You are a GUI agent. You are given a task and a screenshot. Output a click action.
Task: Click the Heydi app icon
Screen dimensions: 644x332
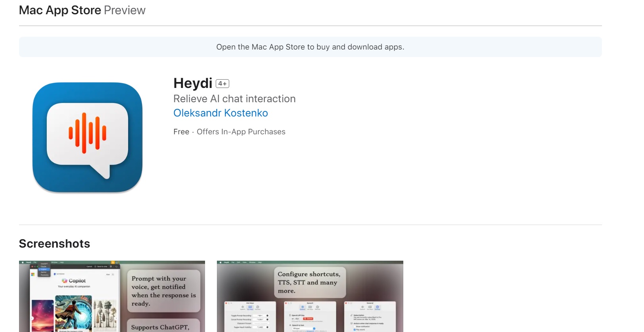pyautogui.click(x=87, y=137)
